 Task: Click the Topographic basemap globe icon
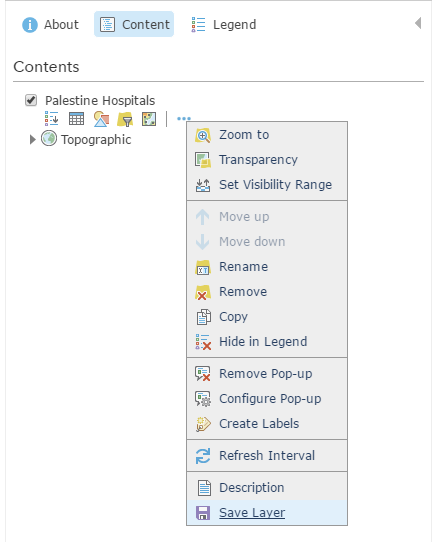coord(49,139)
